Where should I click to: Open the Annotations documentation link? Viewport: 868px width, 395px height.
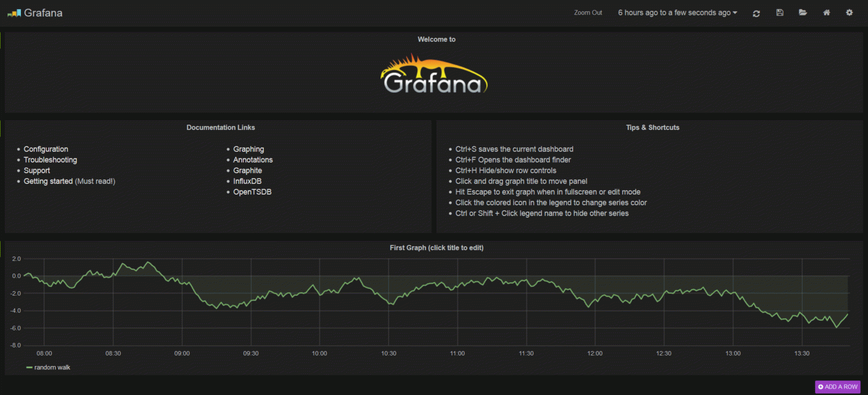(253, 160)
